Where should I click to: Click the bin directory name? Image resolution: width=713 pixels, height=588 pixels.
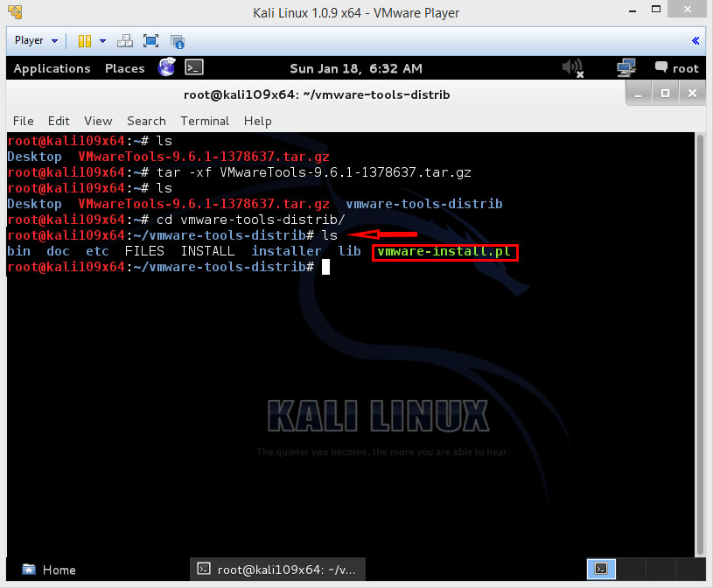[18, 251]
